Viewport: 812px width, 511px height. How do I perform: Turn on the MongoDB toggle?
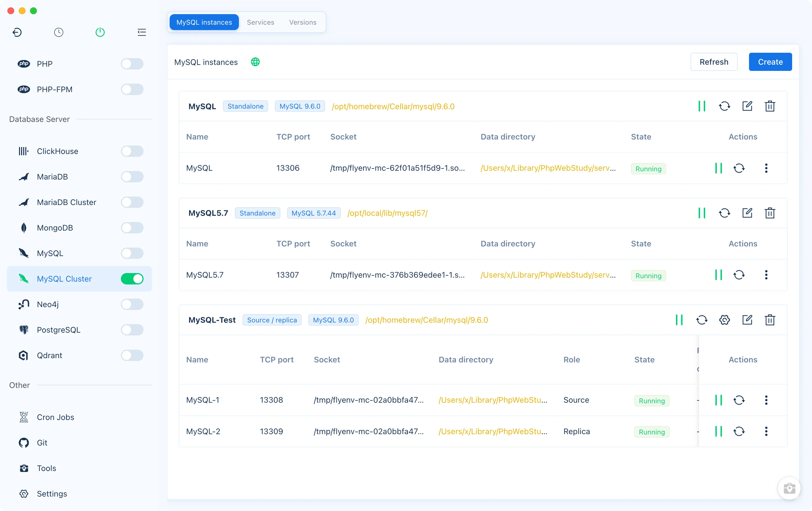point(132,228)
